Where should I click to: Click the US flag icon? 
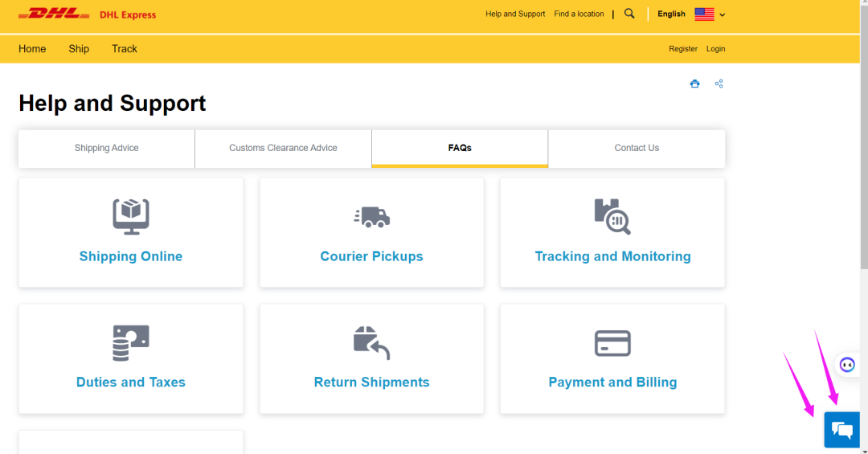pos(704,14)
